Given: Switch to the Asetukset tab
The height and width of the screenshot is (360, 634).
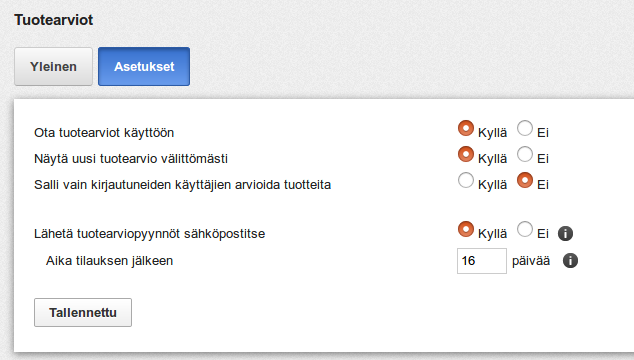Looking at the screenshot, I should pos(144,66).
